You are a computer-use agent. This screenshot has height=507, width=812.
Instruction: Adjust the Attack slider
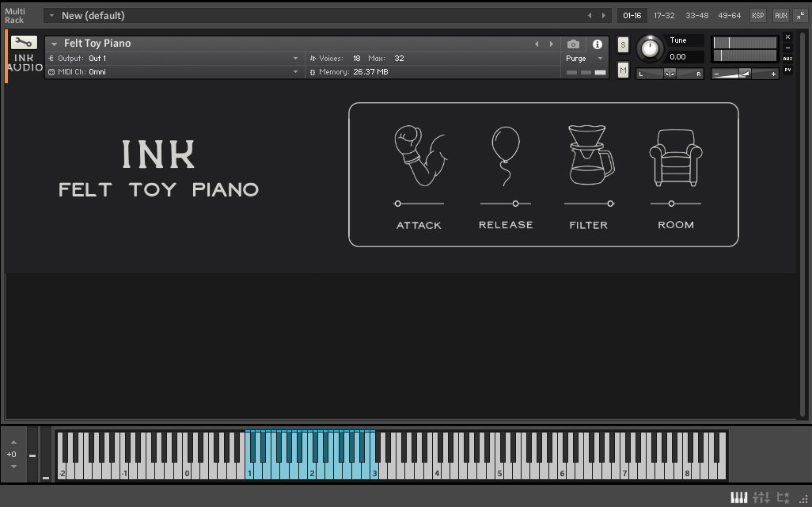pyautogui.click(x=419, y=204)
